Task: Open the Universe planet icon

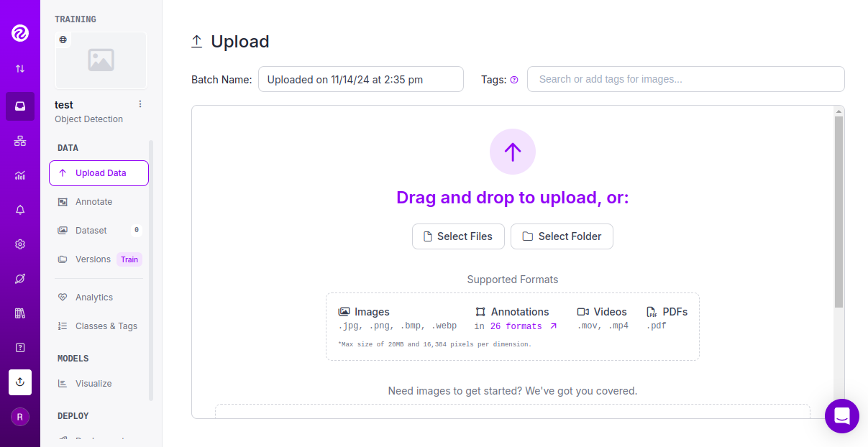Action: [20, 279]
